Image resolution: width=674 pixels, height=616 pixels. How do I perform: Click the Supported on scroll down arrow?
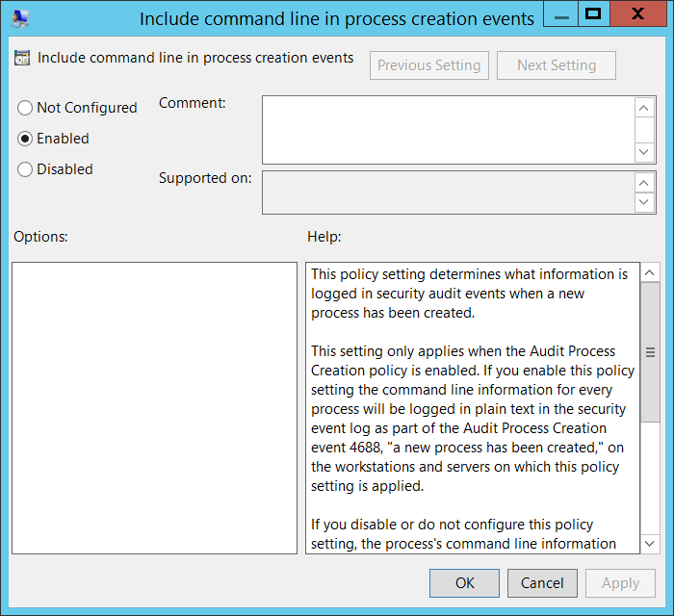tap(645, 203)
